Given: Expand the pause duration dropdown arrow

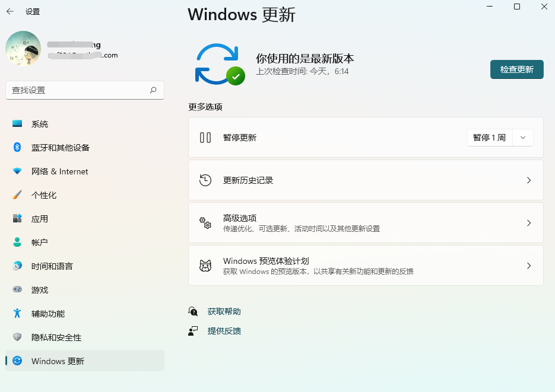Looking at the screenshot, I should click(x=523, y=138).
